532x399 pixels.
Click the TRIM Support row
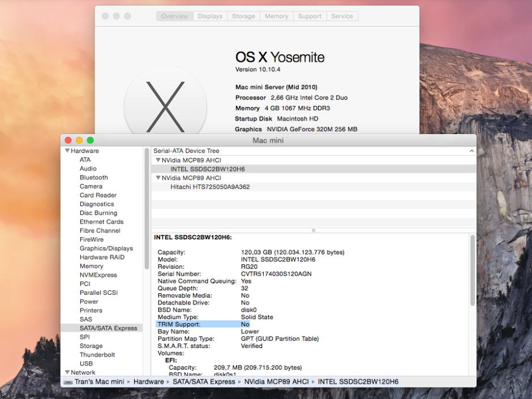(x=203, y=324)
